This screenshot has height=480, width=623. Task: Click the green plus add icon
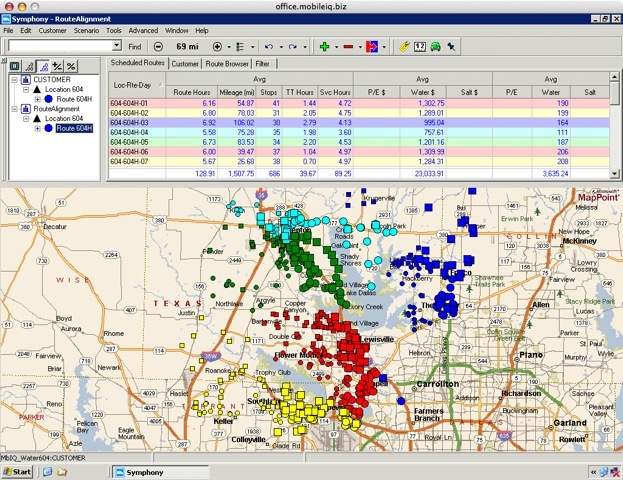click(323, 46)
